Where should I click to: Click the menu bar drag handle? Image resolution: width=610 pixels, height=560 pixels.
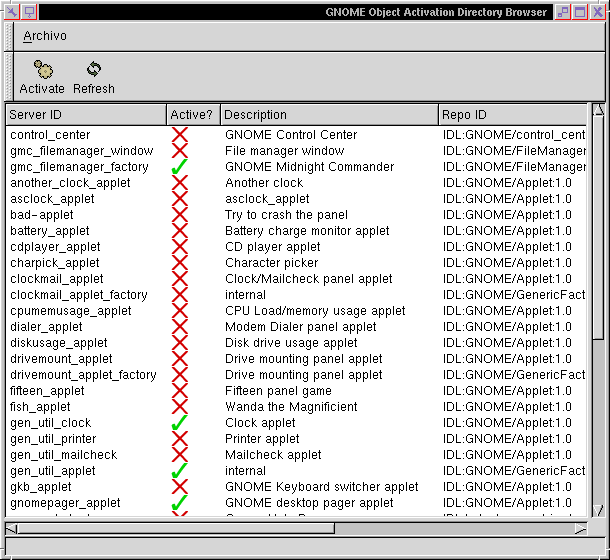9,36
